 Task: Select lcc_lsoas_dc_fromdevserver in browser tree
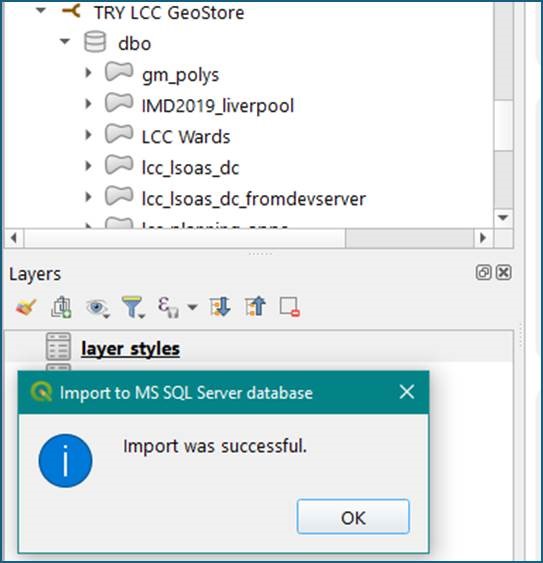point(254,199)
